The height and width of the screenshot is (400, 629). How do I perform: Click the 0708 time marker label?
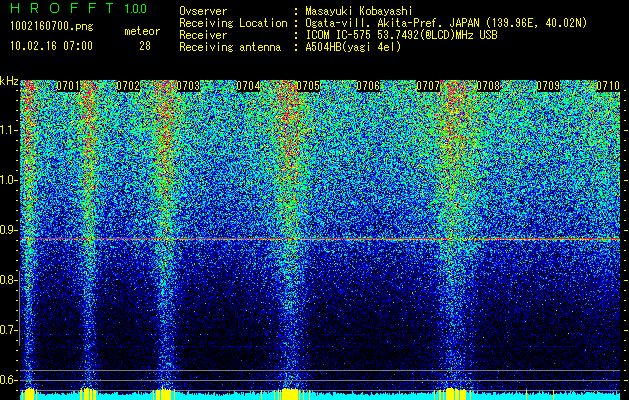(x=488, y=86)
